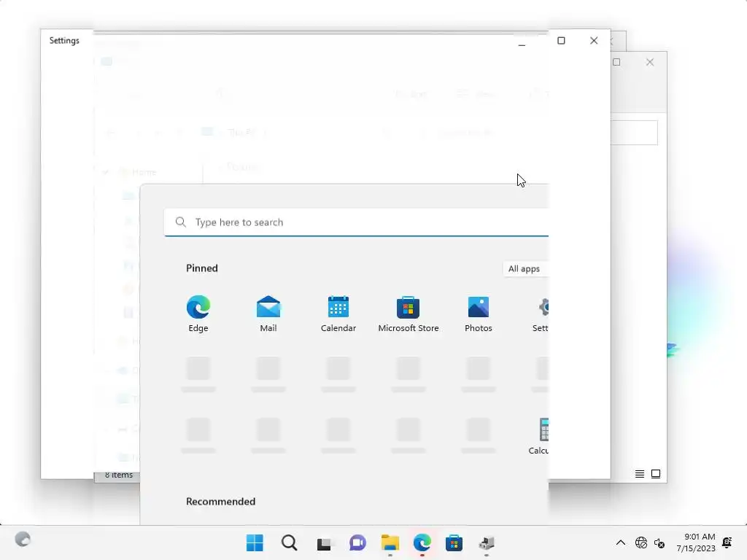Maximize the Settings window
Screen dimensions: 747x560
tap(561, 41)
